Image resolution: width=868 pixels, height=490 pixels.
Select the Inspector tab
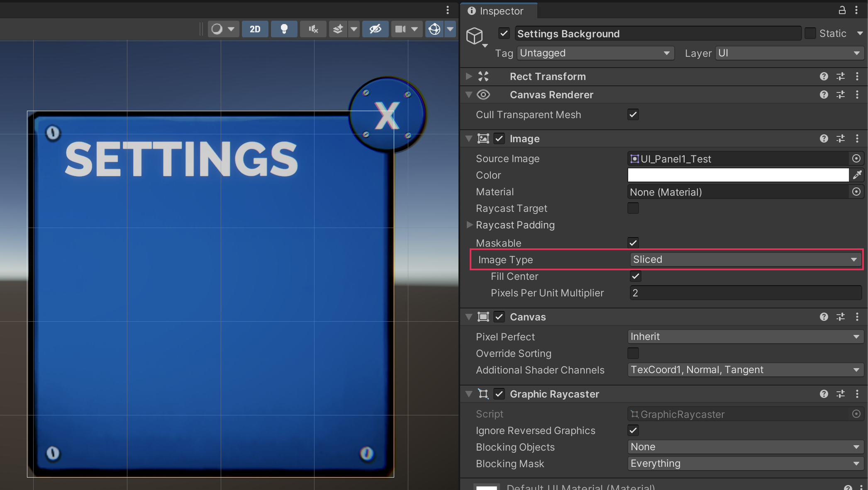(496, 11)
